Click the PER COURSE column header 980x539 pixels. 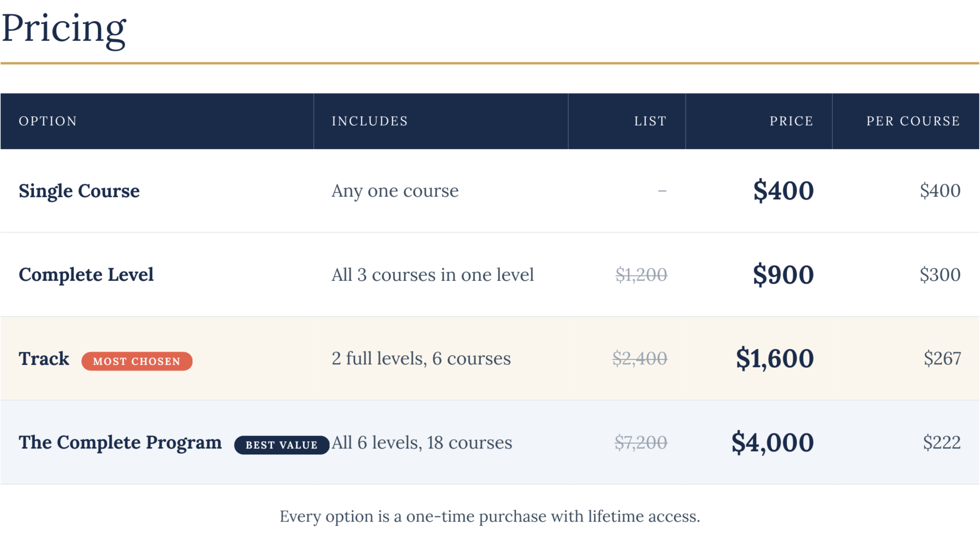(x=913, y=121)
